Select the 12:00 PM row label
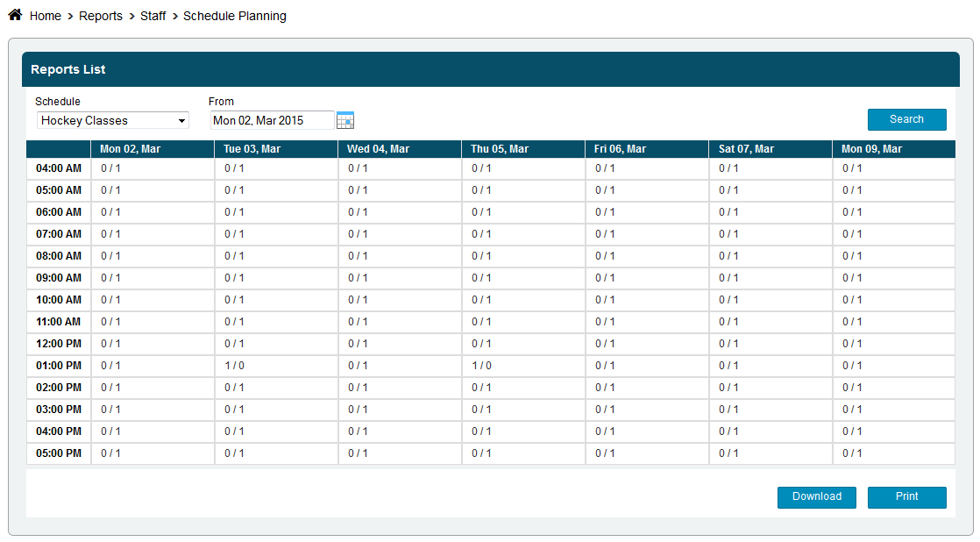 59,344
